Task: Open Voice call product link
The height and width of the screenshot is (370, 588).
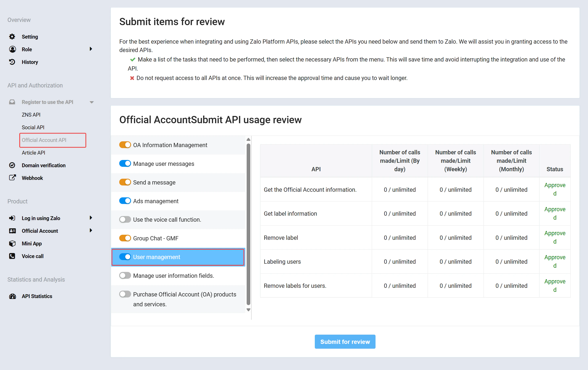Action: 33,256
